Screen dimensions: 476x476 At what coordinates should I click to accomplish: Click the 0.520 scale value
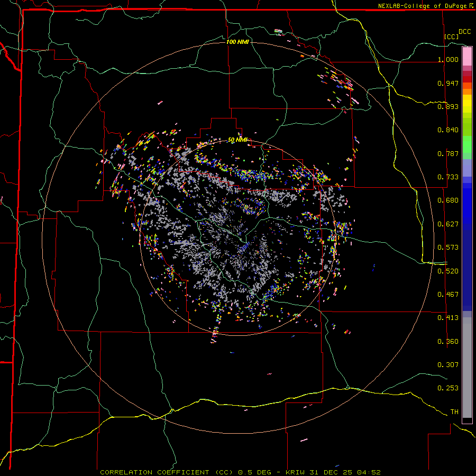point(448,271)
